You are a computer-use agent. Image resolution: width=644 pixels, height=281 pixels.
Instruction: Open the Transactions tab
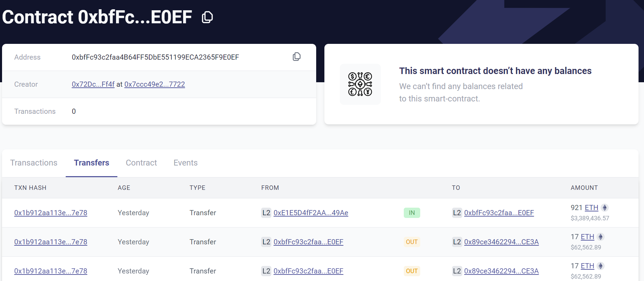[34, 163]
